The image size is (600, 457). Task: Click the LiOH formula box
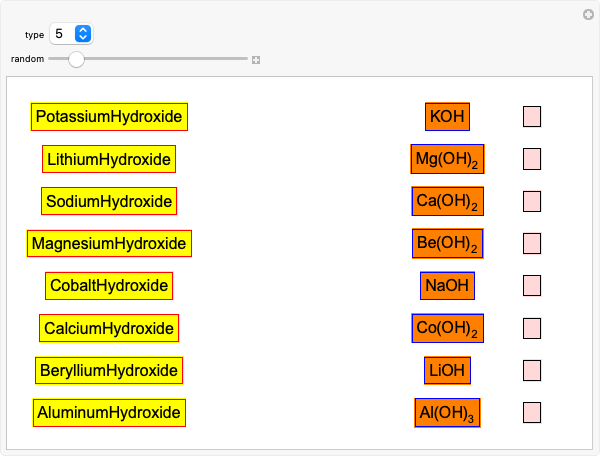click(447, 370)
